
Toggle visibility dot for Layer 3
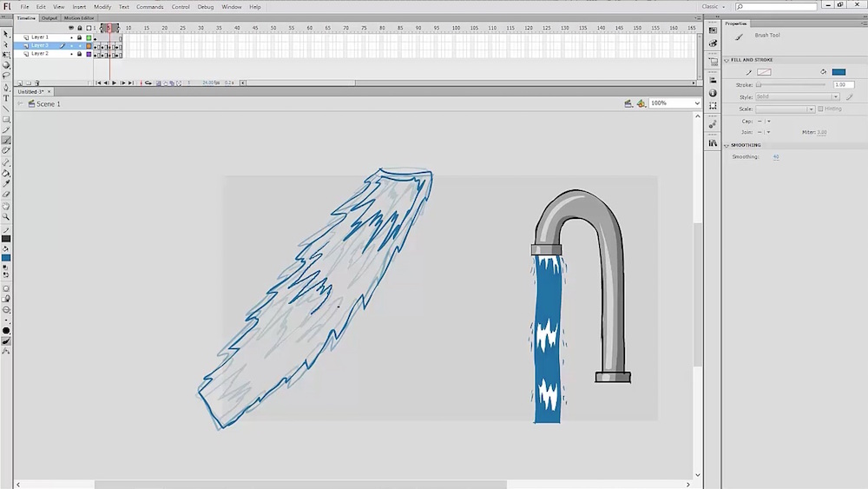point(71,45)
